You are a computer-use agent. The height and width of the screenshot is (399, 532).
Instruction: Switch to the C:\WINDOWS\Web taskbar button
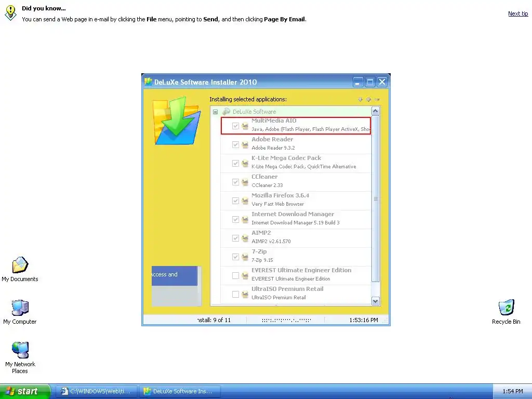tap(96, 391)
